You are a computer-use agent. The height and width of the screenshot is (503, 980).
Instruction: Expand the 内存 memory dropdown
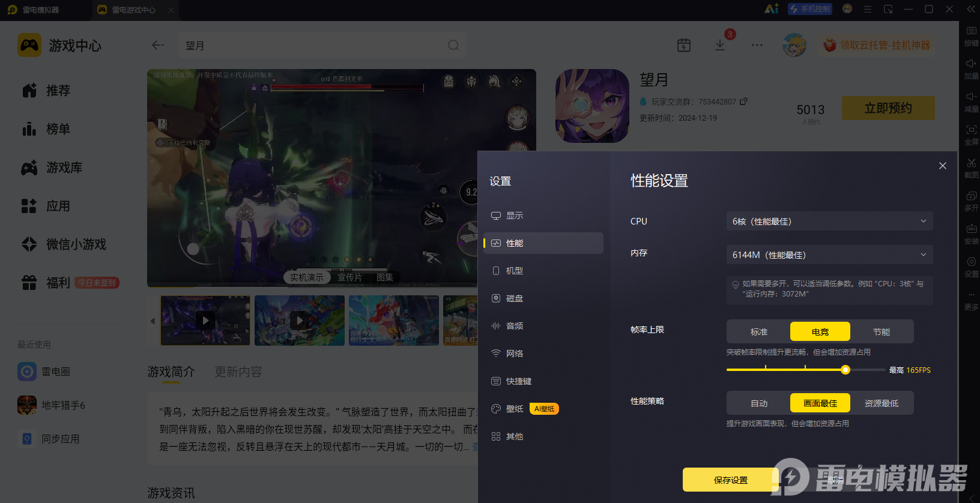coord(829,255)
